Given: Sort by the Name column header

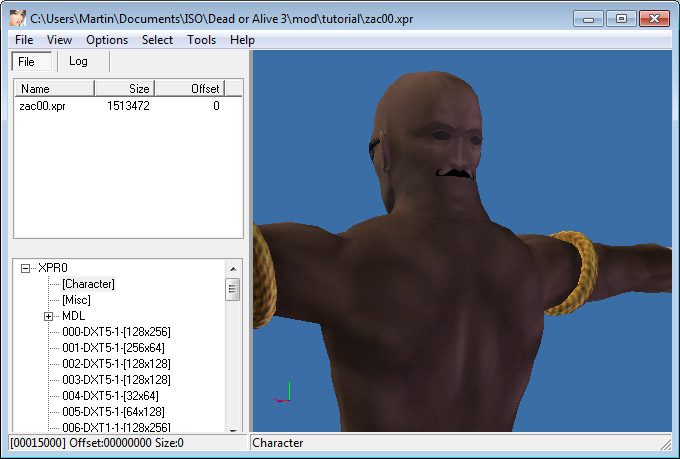Looking at the screenshot, I should 55,89.
